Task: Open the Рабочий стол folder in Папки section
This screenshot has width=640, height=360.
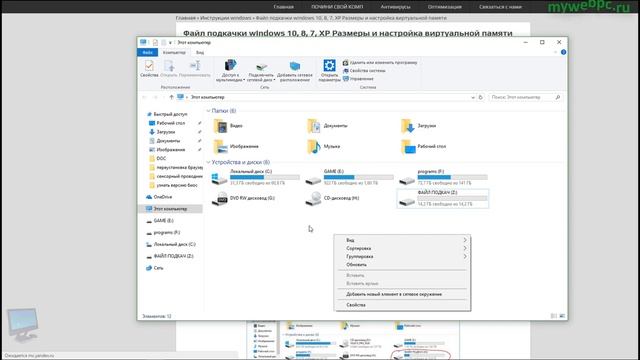Action: point(424,146)
